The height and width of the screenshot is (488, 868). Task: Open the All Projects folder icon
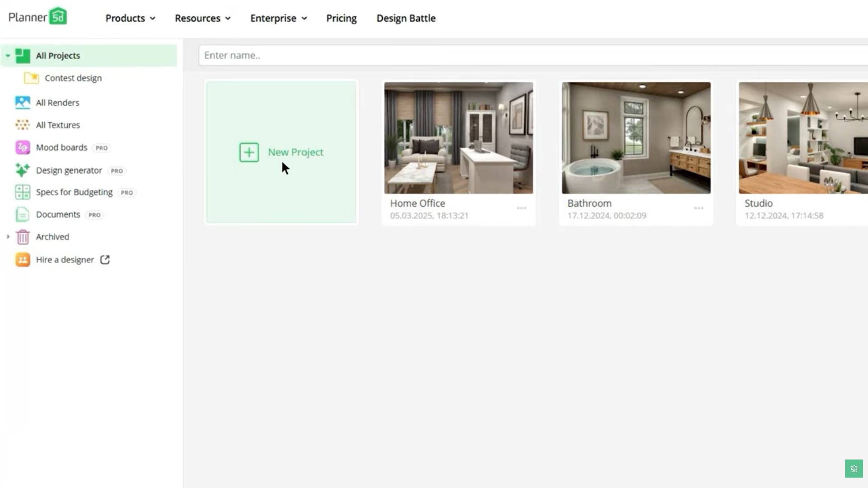click(x=23, y=56)
